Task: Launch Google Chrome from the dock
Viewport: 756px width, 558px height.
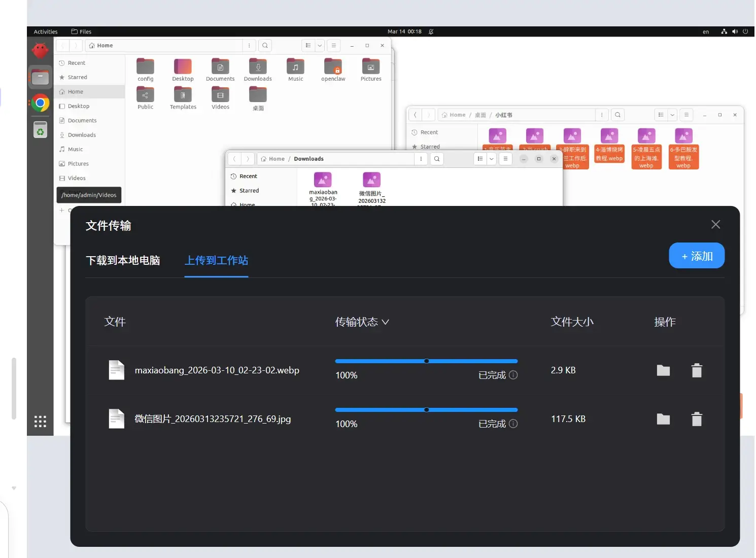Action: tap(40, 103)
